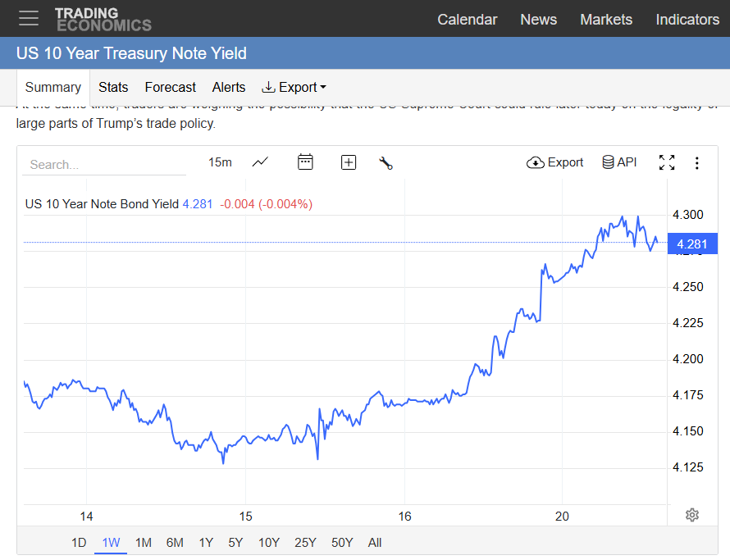The height and width of the screenshot is (560, 730).
Task: Open the News section
Action: [x=538, y=20]
